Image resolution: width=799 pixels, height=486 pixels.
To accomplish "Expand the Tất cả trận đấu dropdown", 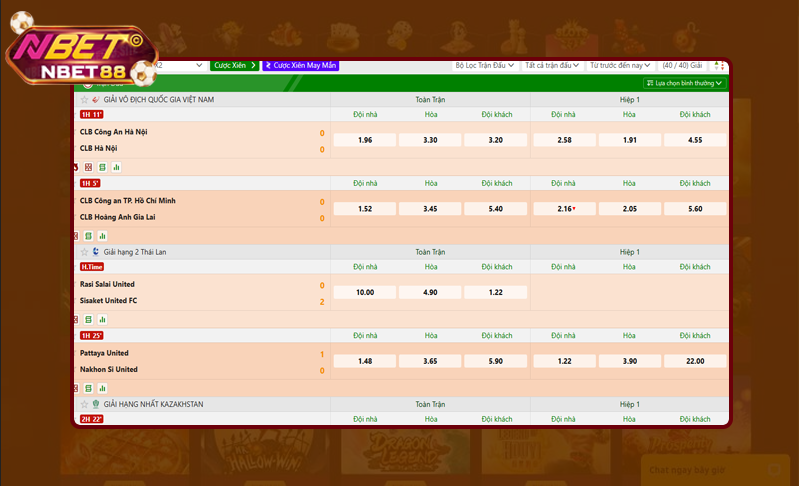I will click(x=553, y=65).
